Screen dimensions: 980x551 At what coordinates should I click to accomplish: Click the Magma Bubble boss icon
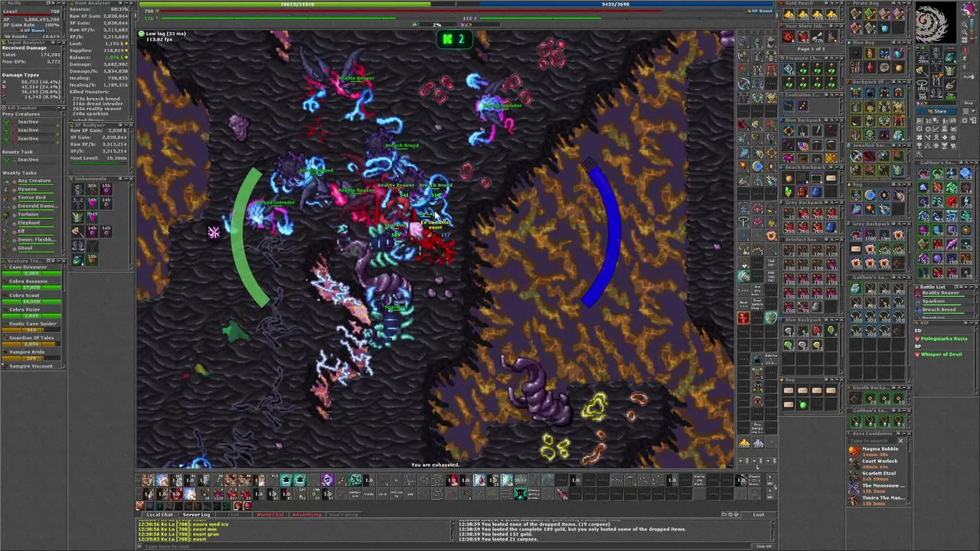tap(854, 451)
